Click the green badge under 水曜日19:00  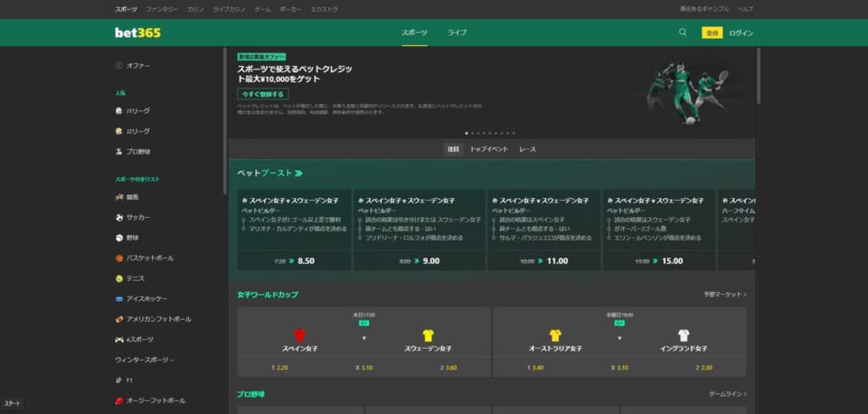(x=619, y=323)
